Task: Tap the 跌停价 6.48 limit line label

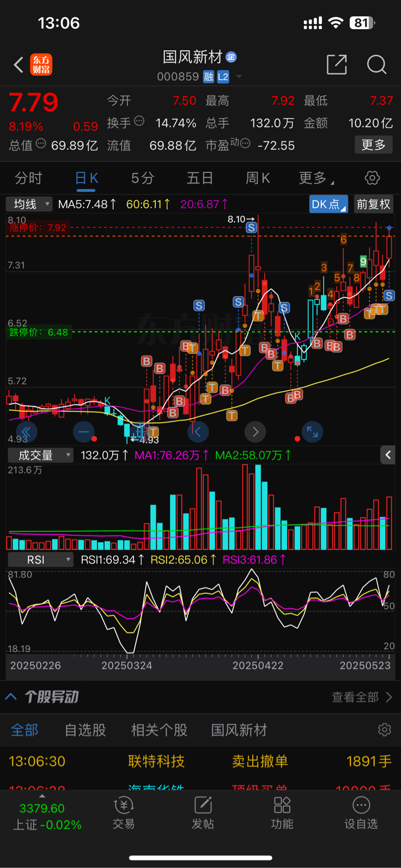Action: point(38,332)
